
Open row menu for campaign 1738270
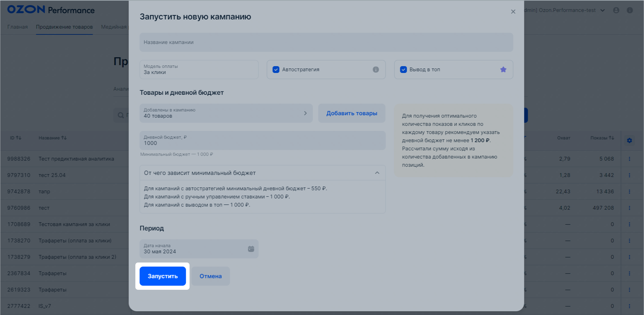(629, 241)
